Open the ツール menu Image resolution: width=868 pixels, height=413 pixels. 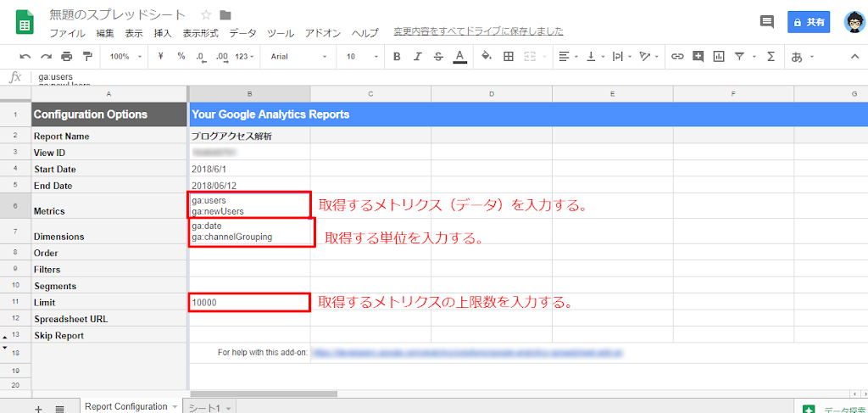(x=281, y=33)
